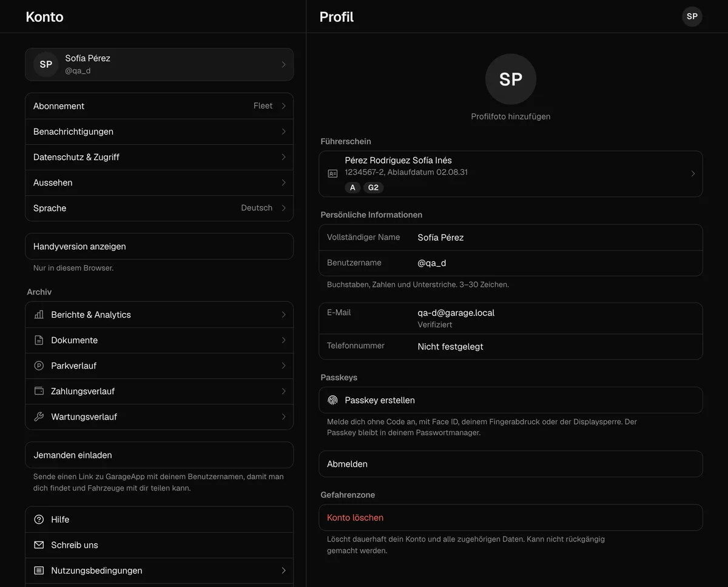Expand Zahlungsverlauf row chevron
728x587 pixels.
[283, 391]
